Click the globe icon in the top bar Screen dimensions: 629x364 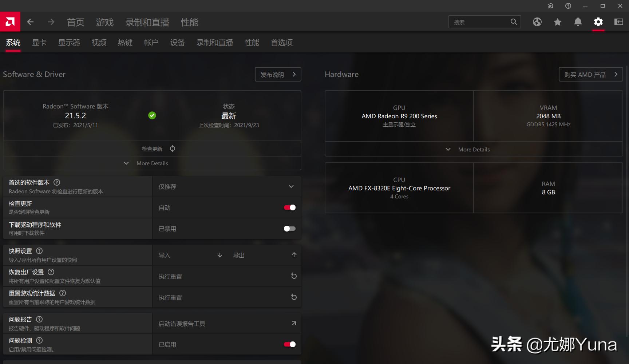tap(537, 22)
